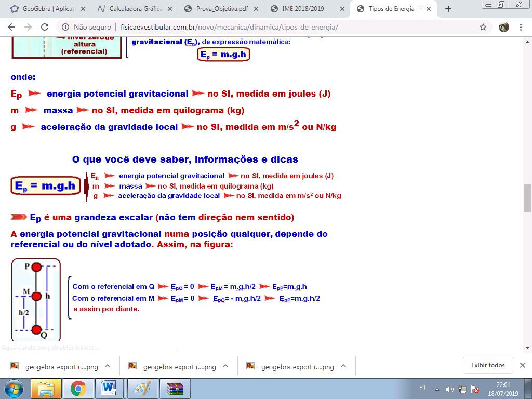Click the scrollbar down arrow

click(527, 348)
